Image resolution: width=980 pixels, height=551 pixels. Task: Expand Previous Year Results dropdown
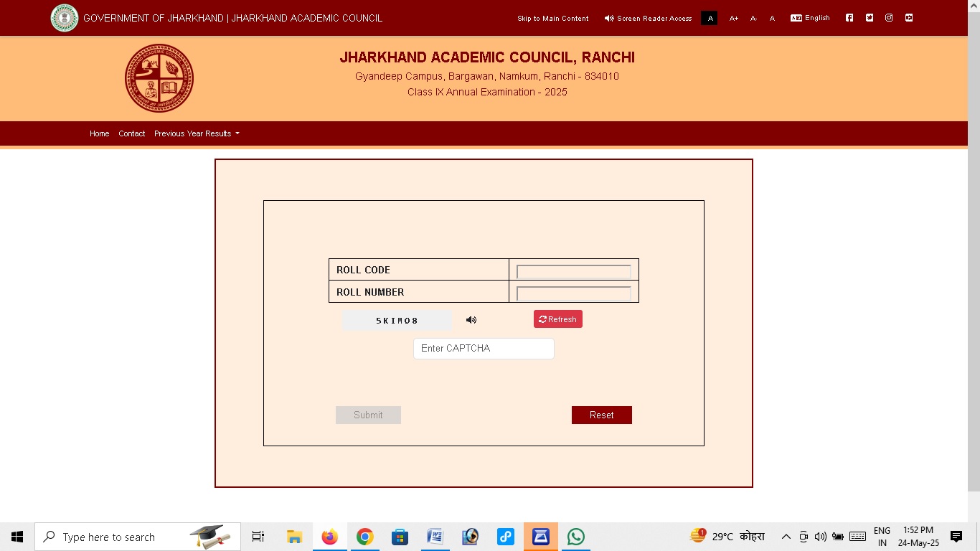(197, 133)
